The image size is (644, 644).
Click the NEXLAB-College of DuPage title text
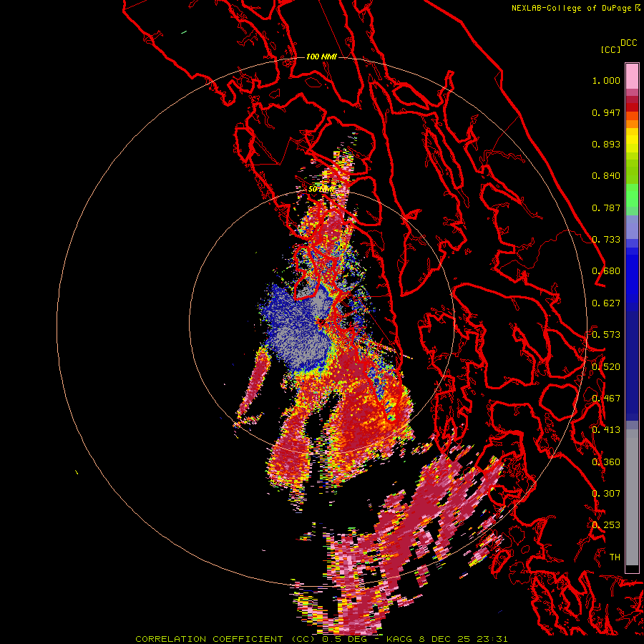571,8
